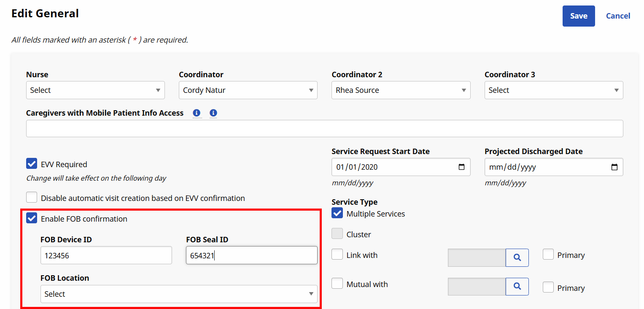Uncheck the EVV Required checkbox
This screenshot has height=309, width=644.
pyautogui.click(x=31, y=163)
